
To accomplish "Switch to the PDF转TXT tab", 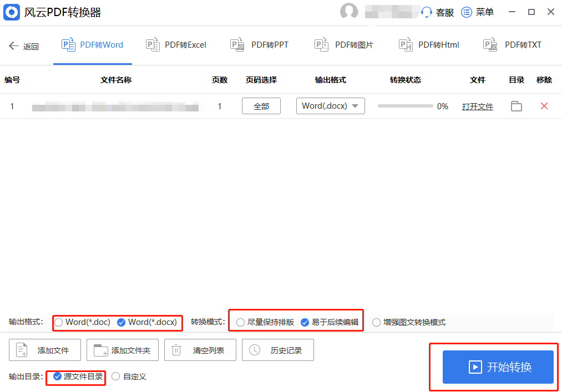I will pyautogui.click(x=512, y=45).
